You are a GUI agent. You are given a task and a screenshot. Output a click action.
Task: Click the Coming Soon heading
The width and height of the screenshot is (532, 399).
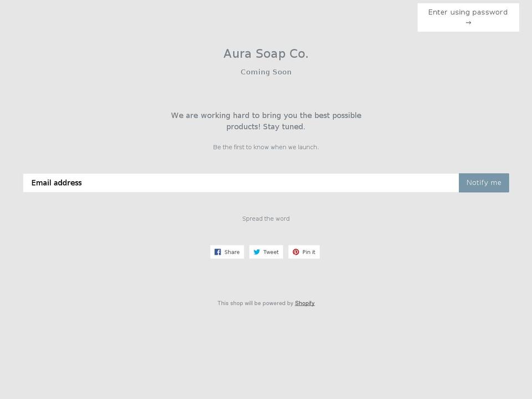pos(266,72)
